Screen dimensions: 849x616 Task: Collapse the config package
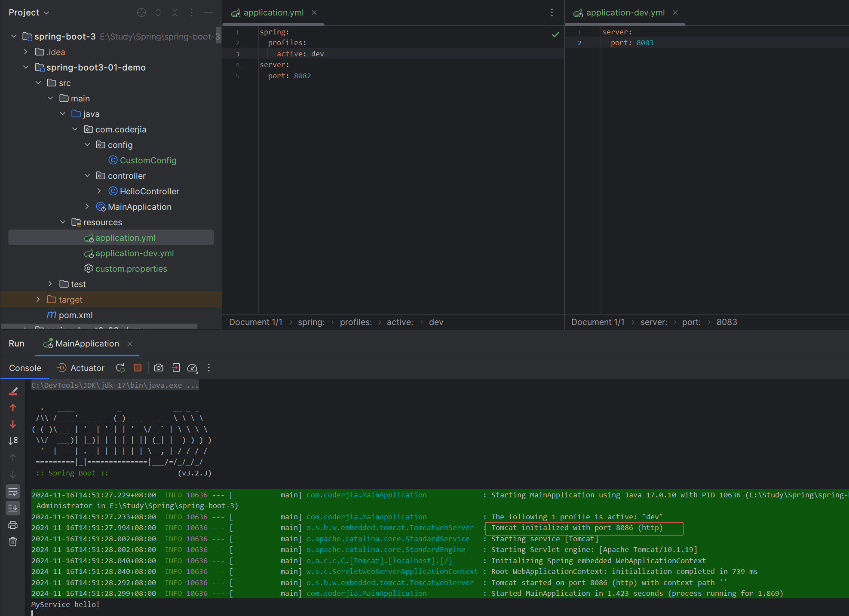pos(87,145)
